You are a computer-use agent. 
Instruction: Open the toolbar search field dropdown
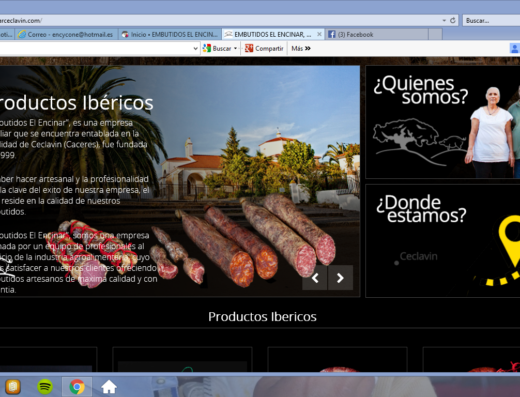[x=195, y=48]
